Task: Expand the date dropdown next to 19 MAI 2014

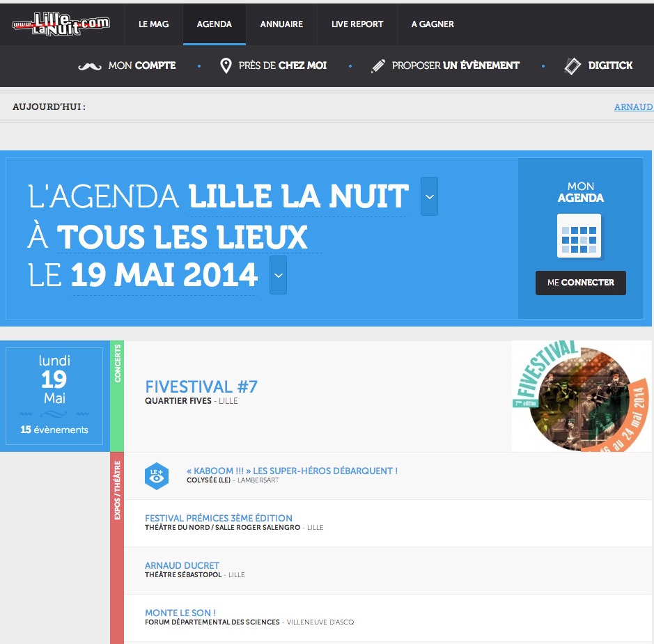Action: click(x=278, y=275)
